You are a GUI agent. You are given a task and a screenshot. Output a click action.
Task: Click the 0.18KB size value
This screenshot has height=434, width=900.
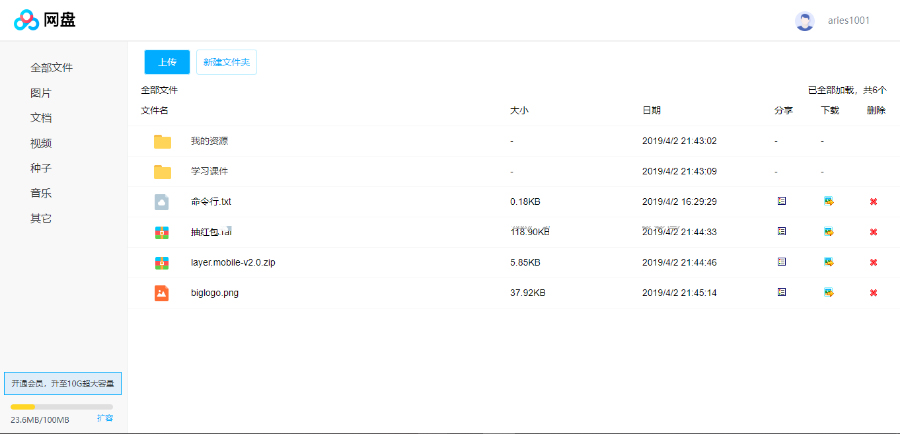coord(525,202)
